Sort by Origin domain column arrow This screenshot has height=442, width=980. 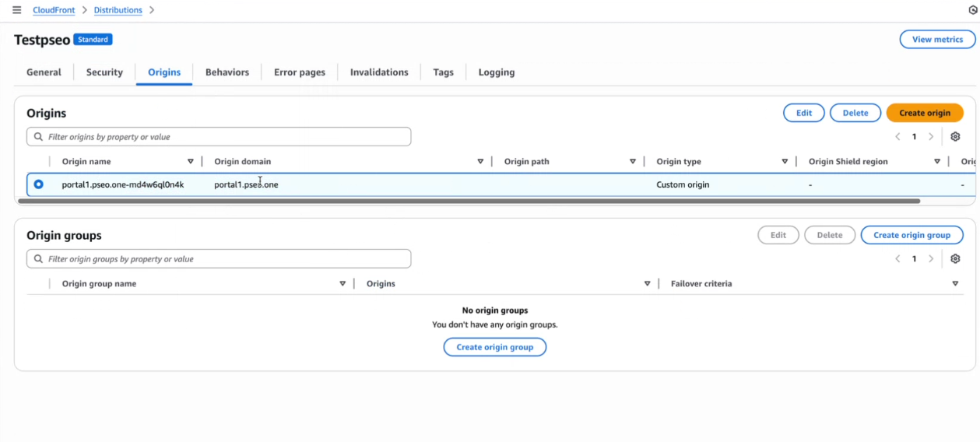coord(480,162)
